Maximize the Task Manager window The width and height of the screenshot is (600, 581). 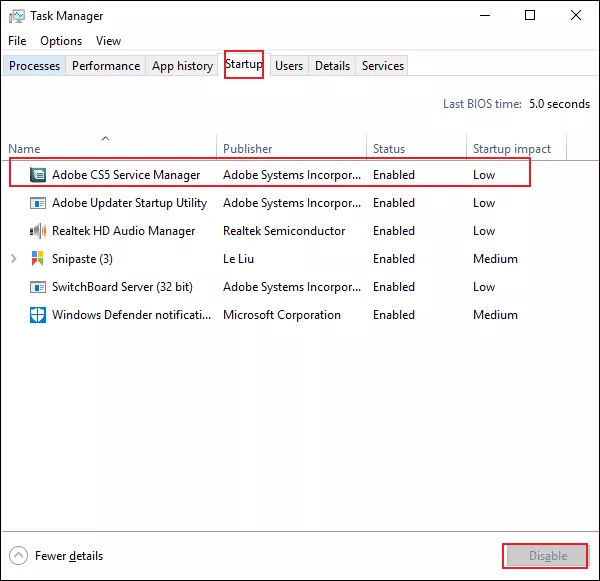click(x=530, y=15)
